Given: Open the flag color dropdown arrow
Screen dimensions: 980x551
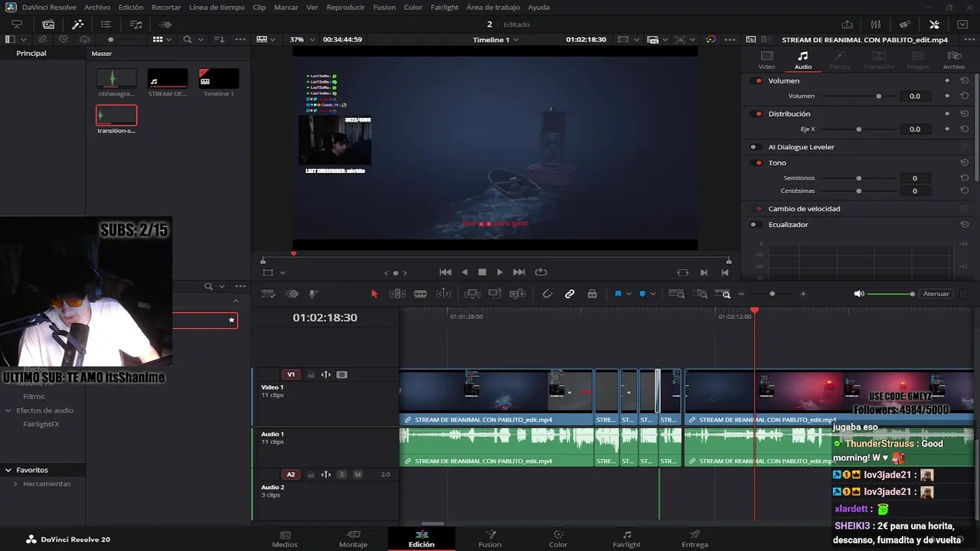Looking at the screenshot, I should point(629,294).
